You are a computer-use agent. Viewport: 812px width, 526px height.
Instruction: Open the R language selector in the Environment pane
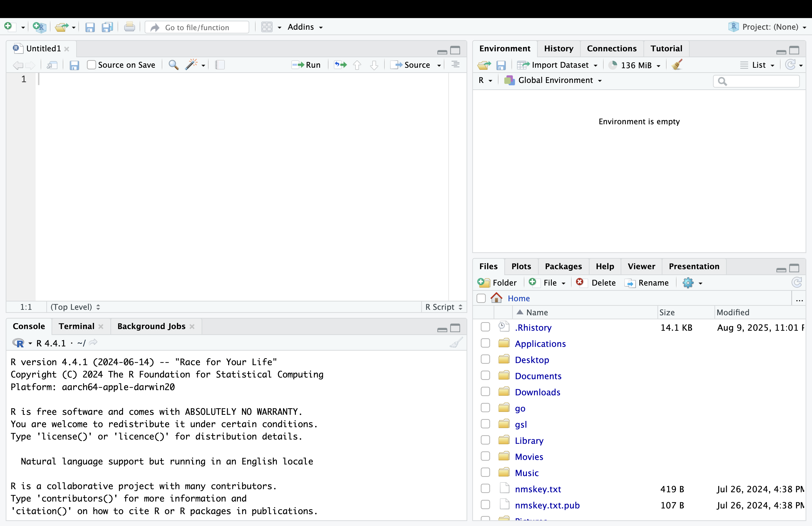point(485,80)
